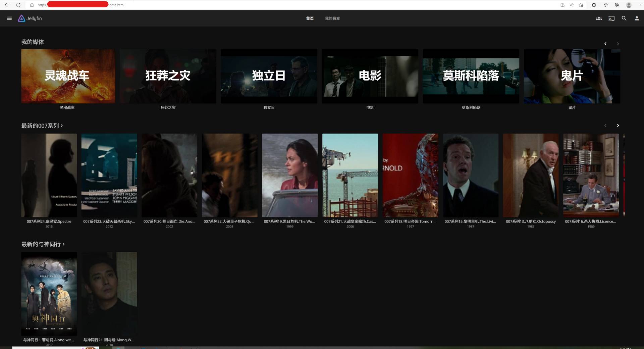The width and height of the screenshot is (644, 349).
Task: Open 007系列16 杀人执照 poster
Action: click(x=591, y=175)
